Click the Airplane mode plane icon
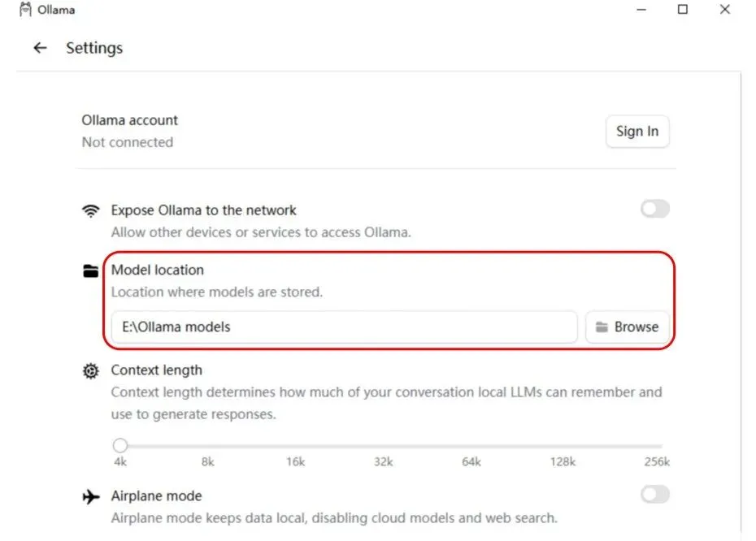Screen dimensions: 756x541 pos(91,496)
